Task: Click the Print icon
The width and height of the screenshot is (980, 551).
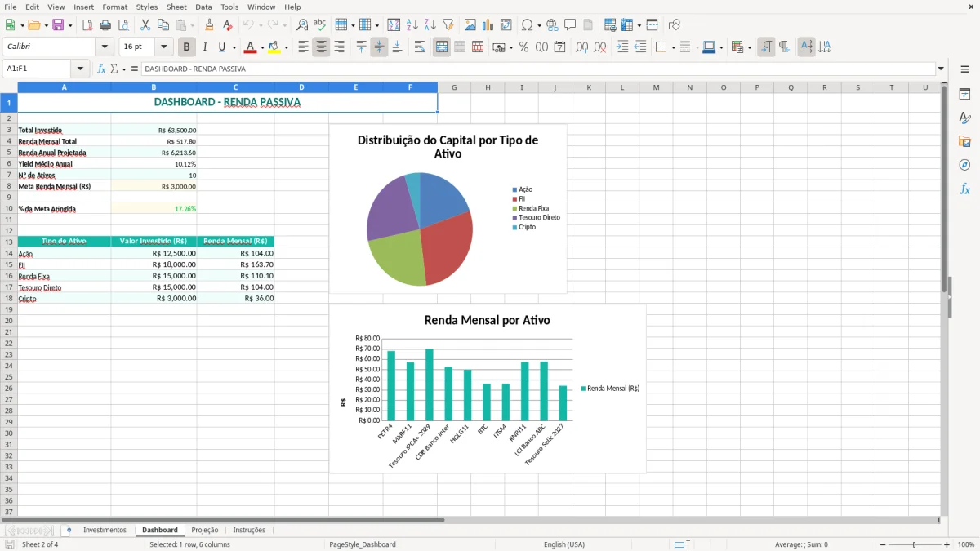Action: [x=105, y=25]
